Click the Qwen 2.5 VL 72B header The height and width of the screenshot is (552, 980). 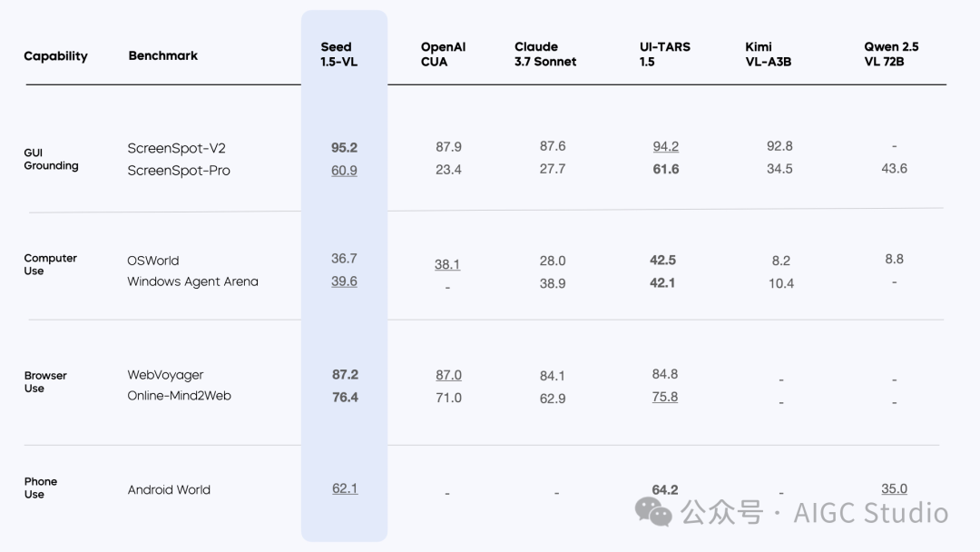pyautogui.click(x=891, y=54)
